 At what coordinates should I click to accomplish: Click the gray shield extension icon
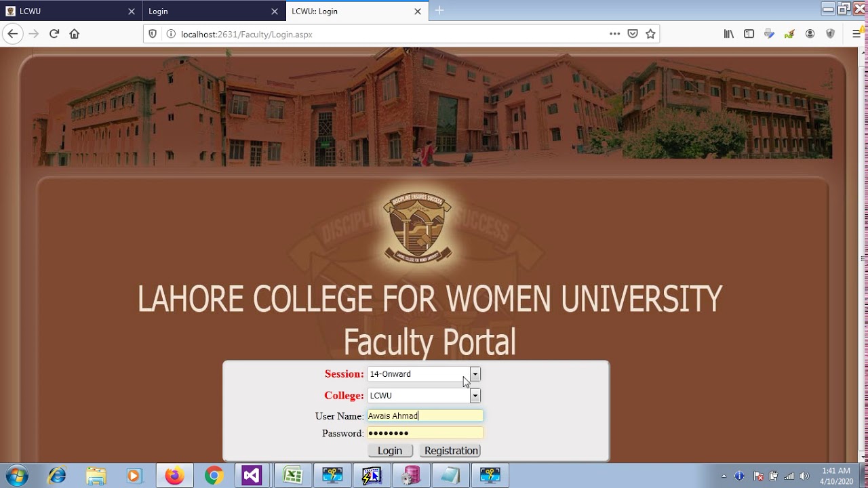pyautogui.click(x=830, y=34)
